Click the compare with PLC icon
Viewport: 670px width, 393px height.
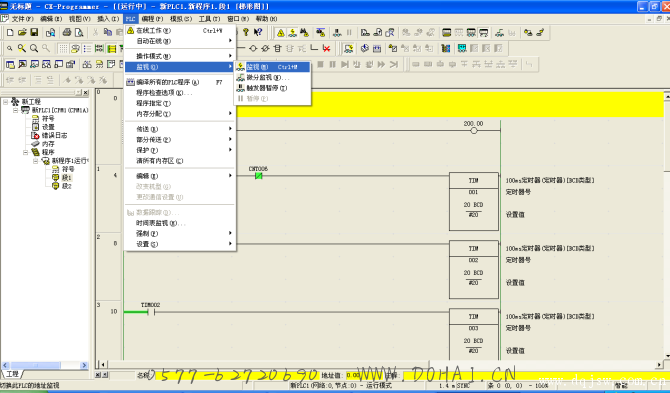pyautogui.click(x=390, y=33)
